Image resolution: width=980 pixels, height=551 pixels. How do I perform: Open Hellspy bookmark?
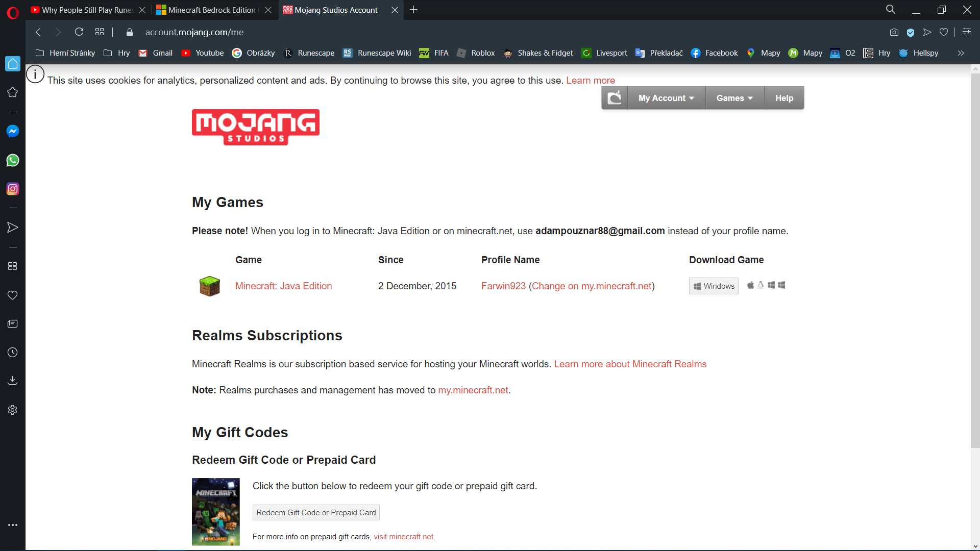tap(919, 53)
